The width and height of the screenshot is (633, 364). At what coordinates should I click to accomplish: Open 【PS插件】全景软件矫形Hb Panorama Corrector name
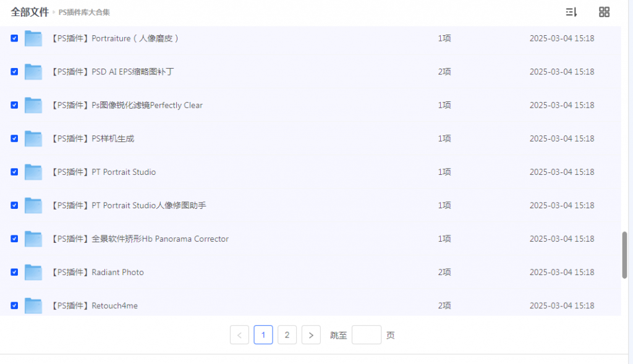pyautogui.click(x=139, y=239)
